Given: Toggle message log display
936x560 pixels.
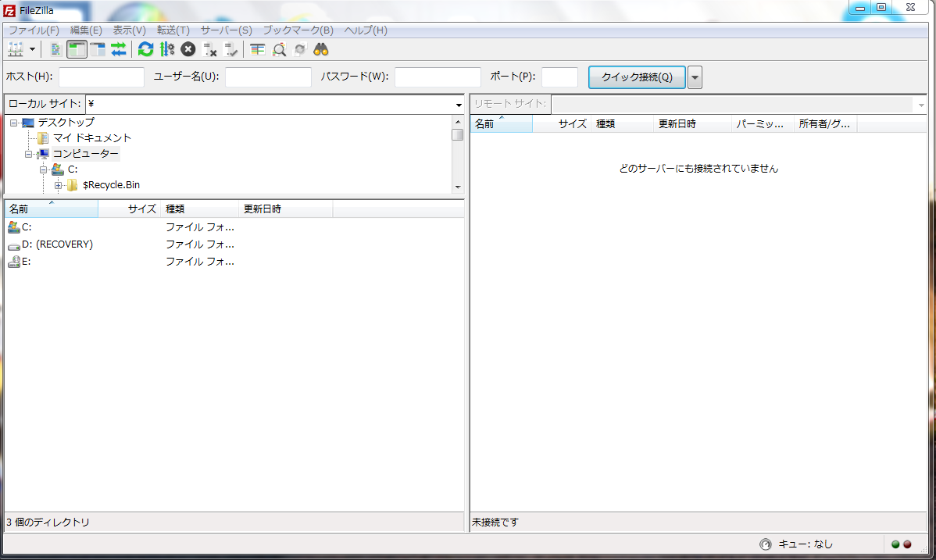Looking at the screenshot, I should point(55,50).
